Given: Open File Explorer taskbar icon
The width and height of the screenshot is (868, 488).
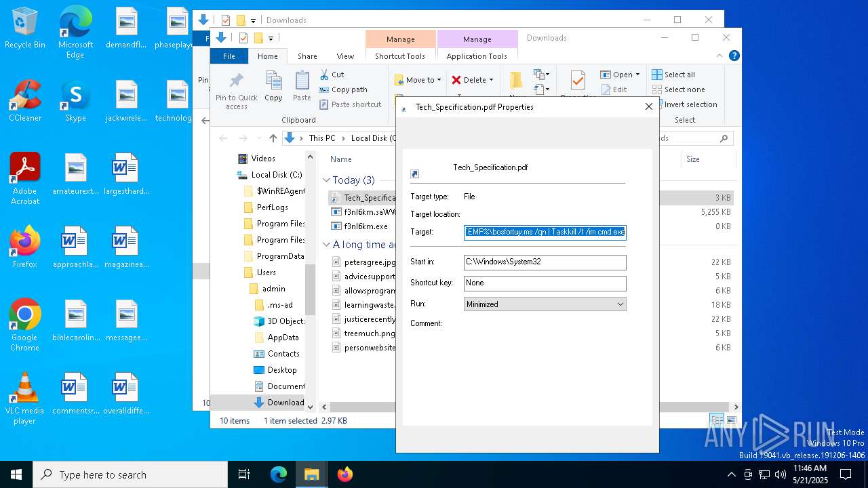Looking at the screenshot, I should (311, 474).
